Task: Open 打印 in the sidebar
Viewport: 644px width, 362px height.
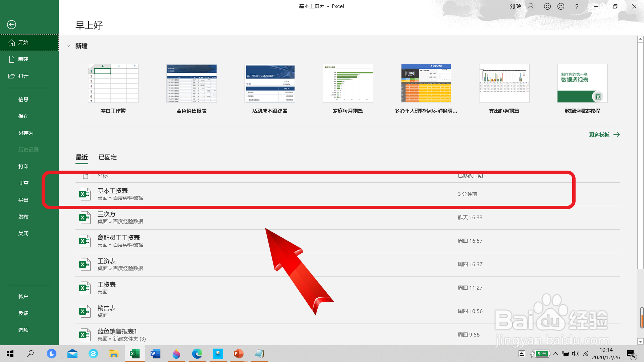Action: tap(23, 167)
